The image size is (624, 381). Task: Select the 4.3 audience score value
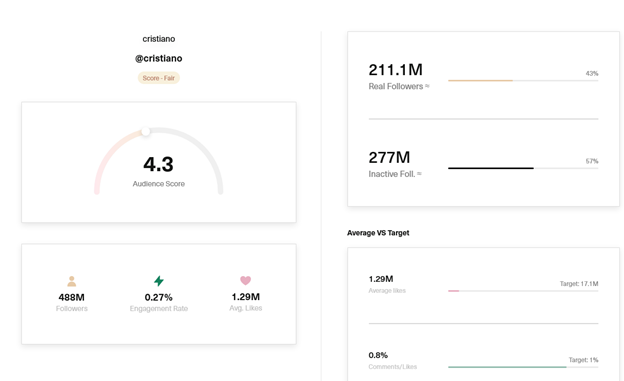pyautogui.click(x=158, y=164)
